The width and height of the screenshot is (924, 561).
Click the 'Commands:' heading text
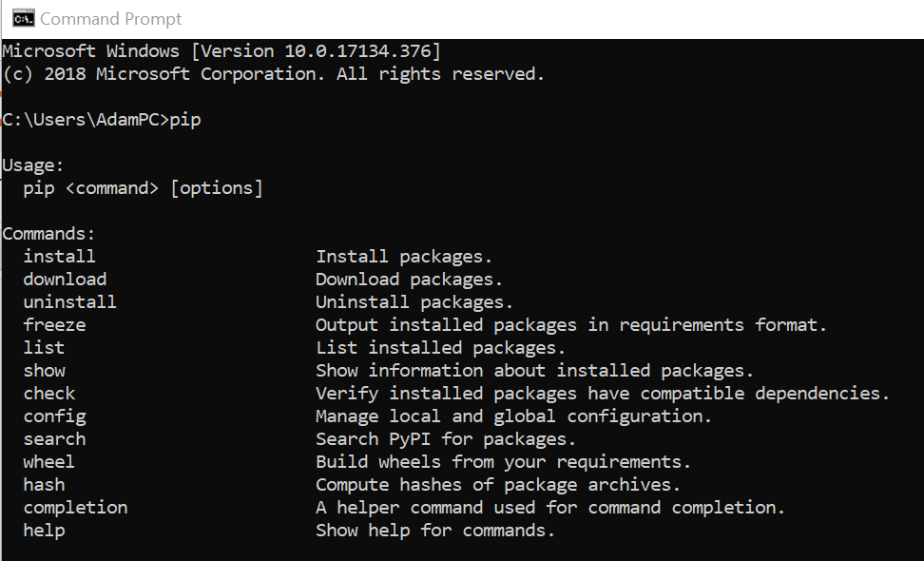48,233
